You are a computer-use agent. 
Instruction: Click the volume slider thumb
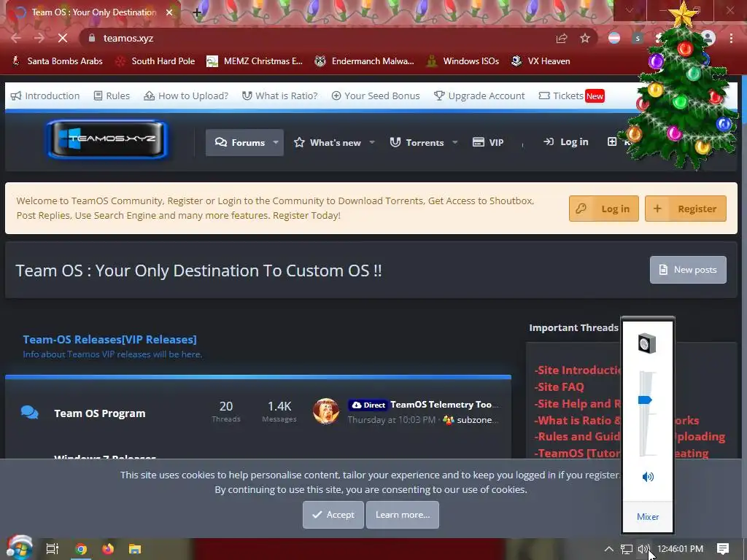645,400
